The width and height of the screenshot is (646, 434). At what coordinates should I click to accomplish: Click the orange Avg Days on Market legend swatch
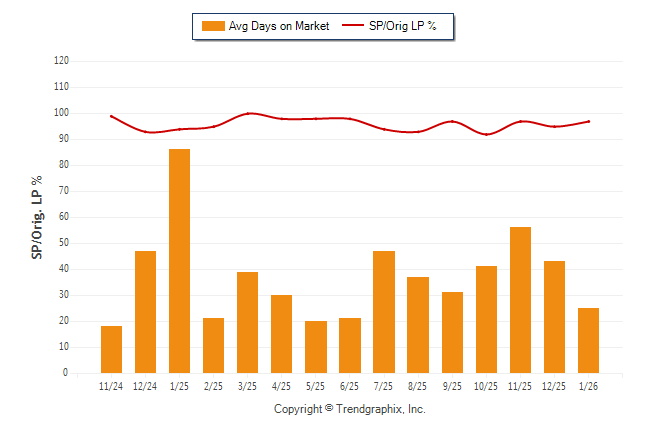[213, 26]
